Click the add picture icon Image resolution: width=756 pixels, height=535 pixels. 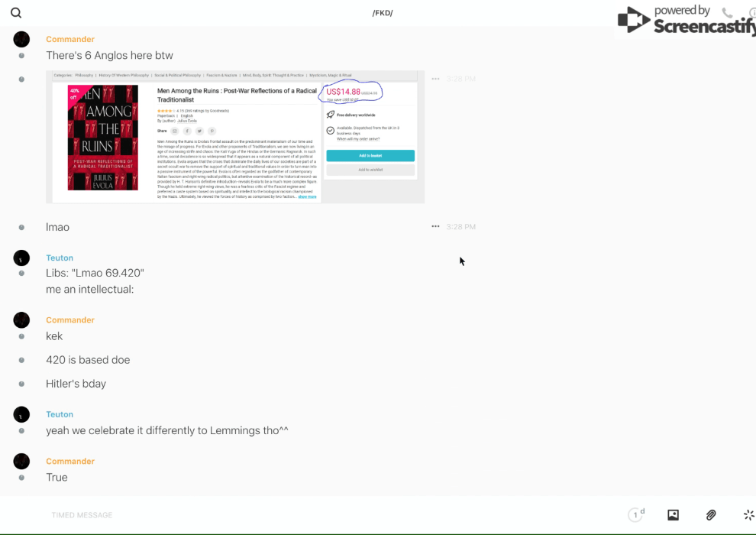(673, 515)
